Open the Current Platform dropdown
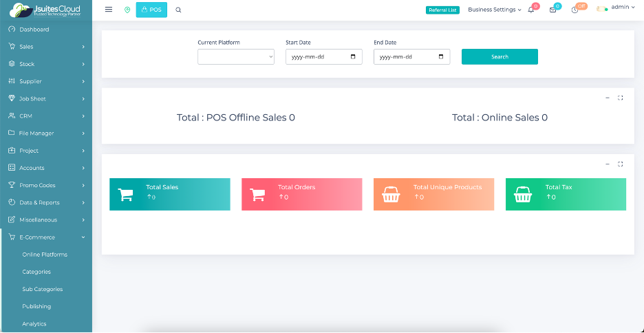 tap(236, 57)
